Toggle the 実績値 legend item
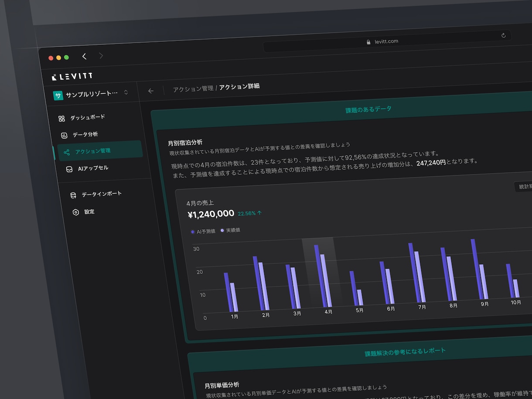Viewport: 532px width, 399px height. coord(230,230)
